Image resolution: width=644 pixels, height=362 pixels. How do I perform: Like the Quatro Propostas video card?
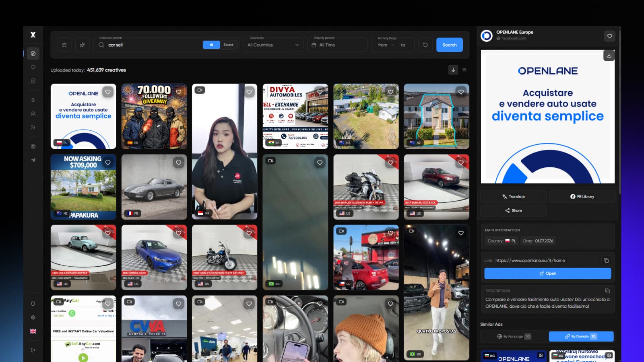(x=461, y=233)
